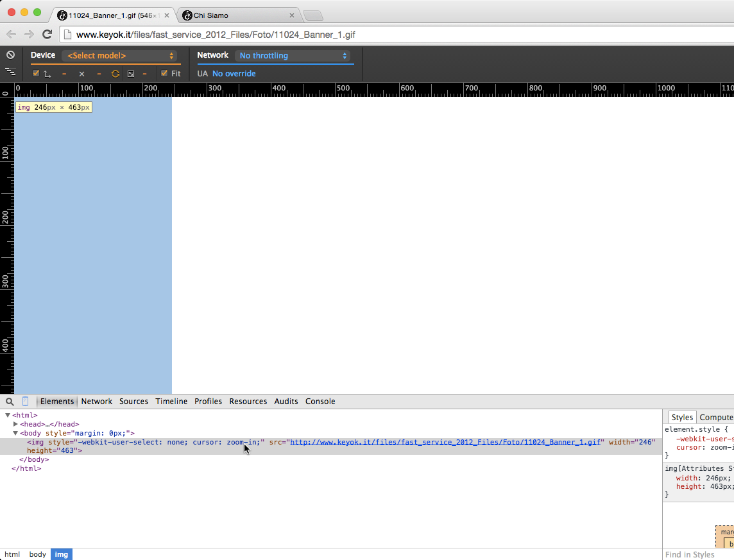Reload the page with the refresh icon
The width and height of the screenshot is (734, 560).
click(47, 34)
